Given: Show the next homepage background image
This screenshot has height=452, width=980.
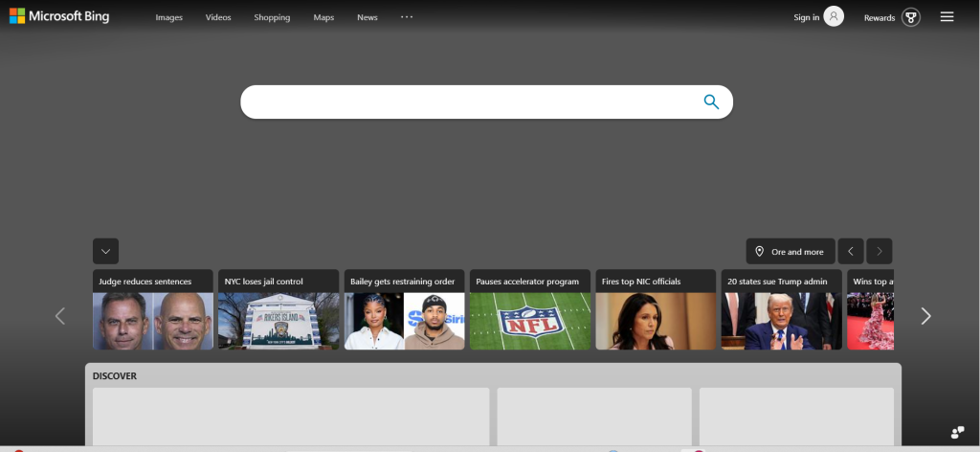Looking at the screenshot, I should 880,251.
